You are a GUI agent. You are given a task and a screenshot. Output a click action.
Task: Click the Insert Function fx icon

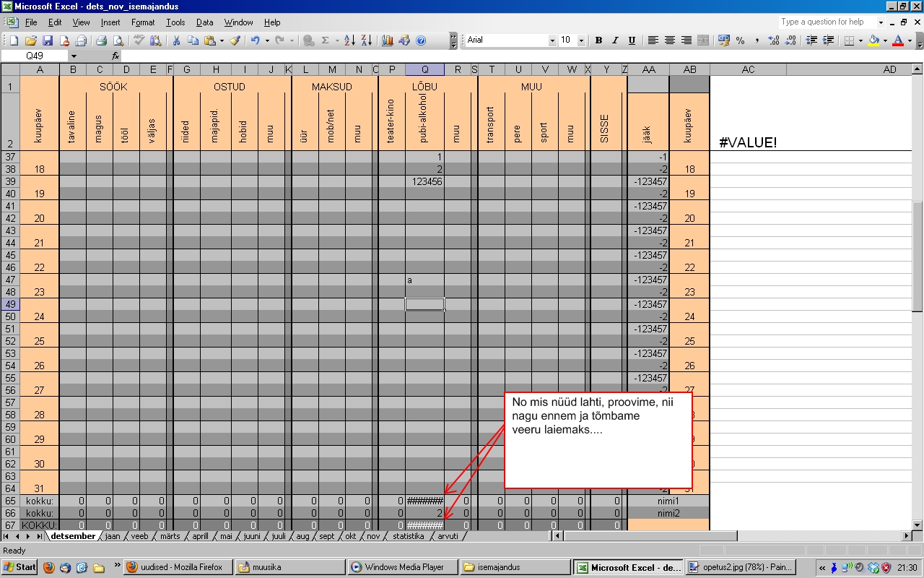[115, 56]
